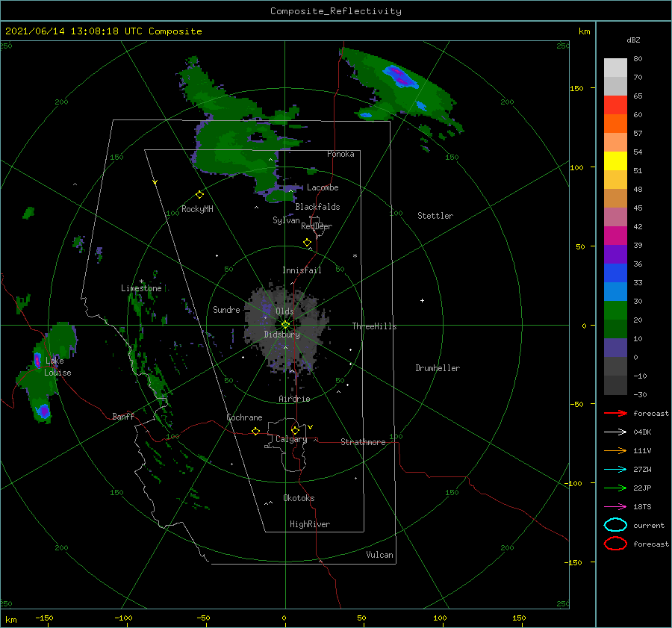Screen dimensions: 672x628
Task: Click the RockyMH label
Action: tap(197, 209)
